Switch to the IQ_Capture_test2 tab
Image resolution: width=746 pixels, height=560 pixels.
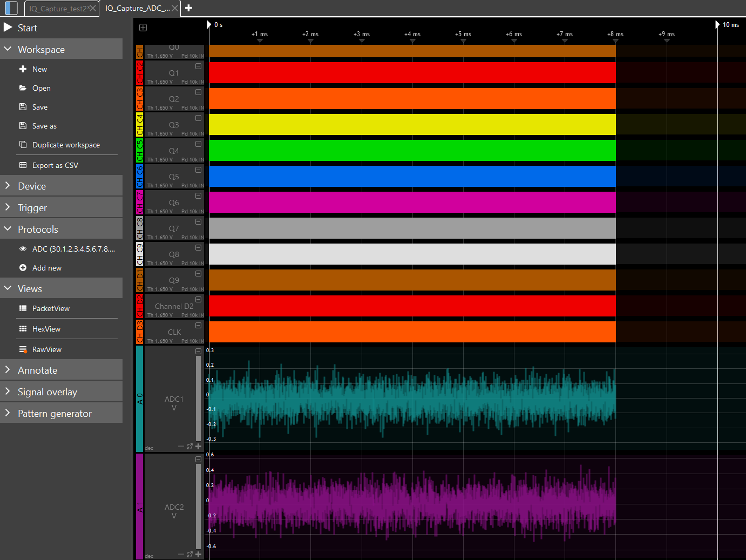click(x=57, y=9)
